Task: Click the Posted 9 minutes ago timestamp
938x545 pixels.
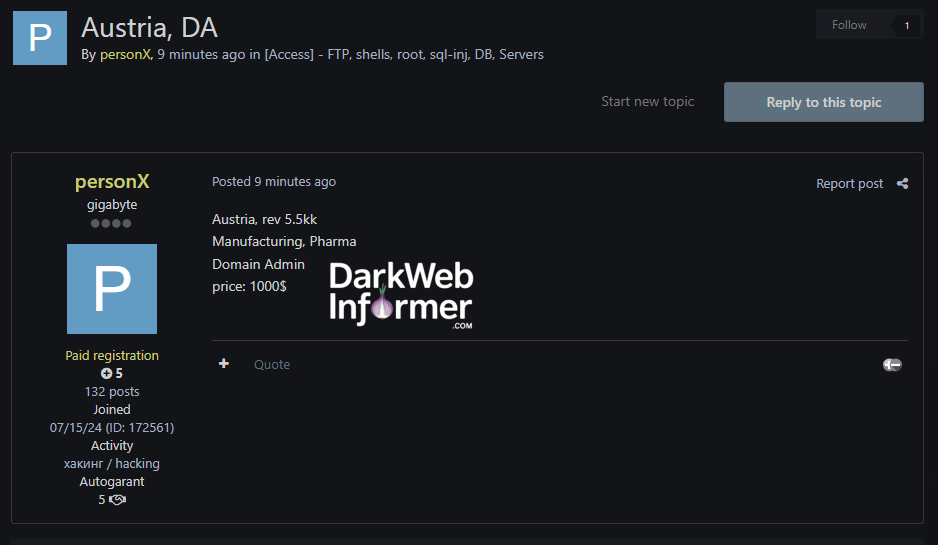Action: [x=274, y=182]
